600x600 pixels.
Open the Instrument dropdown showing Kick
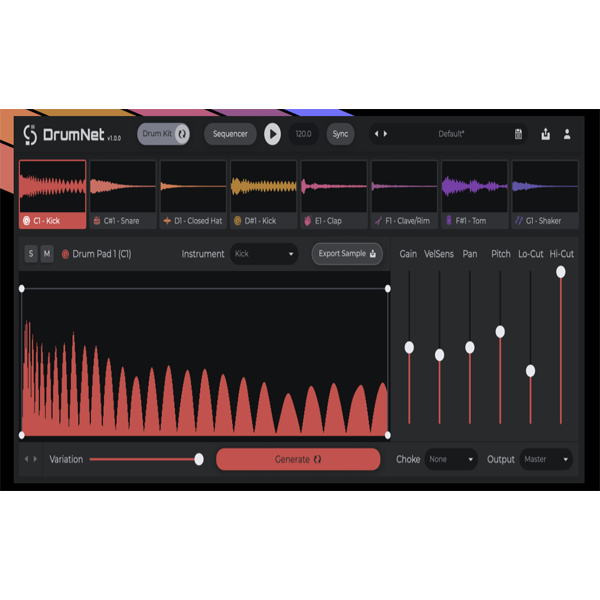[264, 254]
